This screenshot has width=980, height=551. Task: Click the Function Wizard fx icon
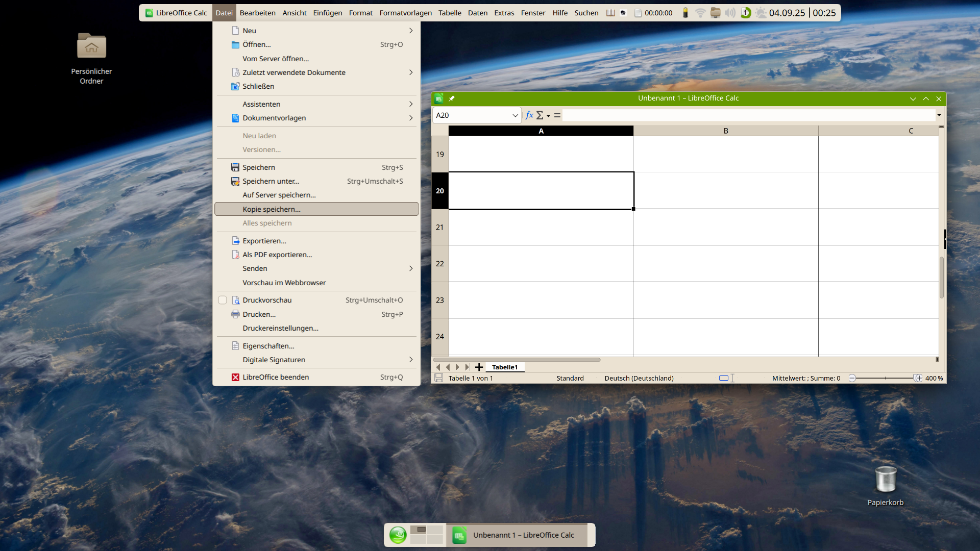click(x=529, y=115)
